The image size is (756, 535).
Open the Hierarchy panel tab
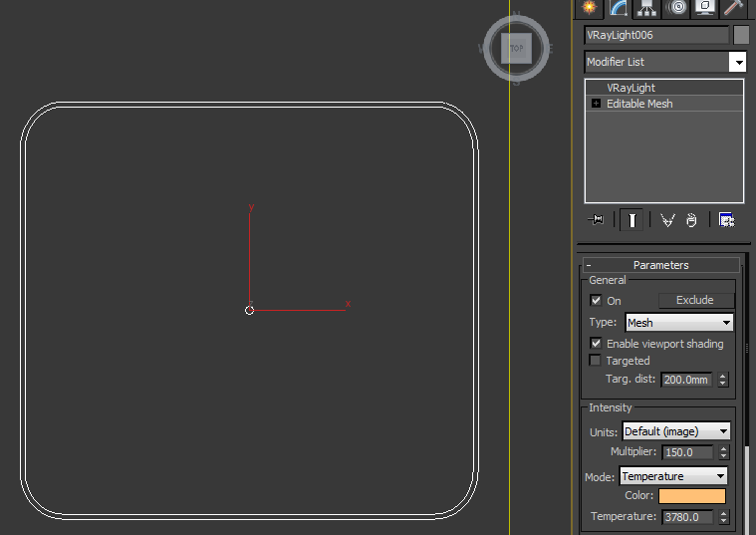click(646, 8)
